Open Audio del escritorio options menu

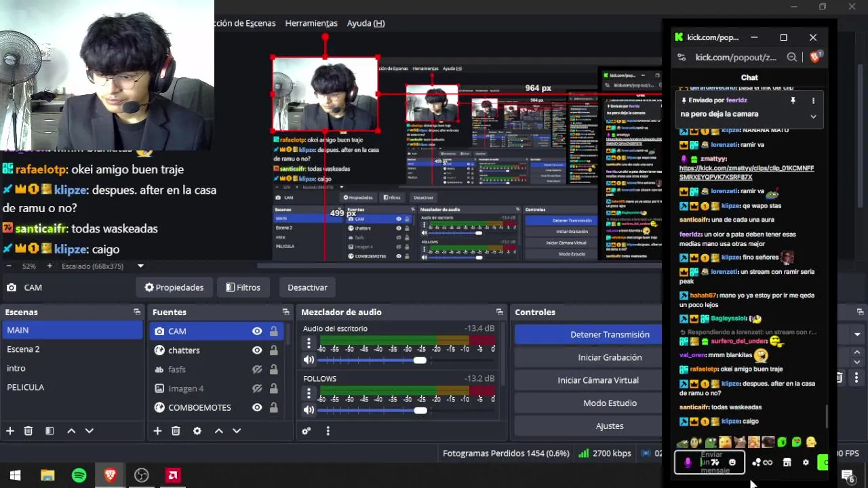309,343
